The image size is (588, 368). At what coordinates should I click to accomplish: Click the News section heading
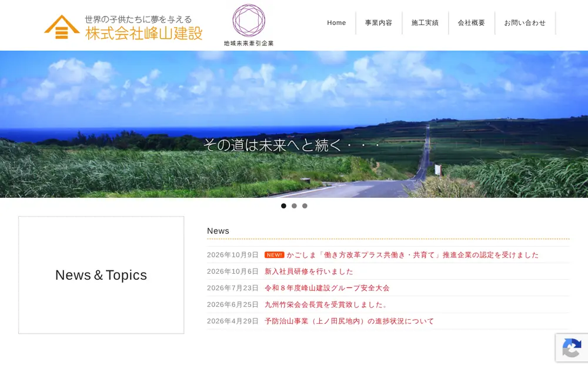(218, 231)
